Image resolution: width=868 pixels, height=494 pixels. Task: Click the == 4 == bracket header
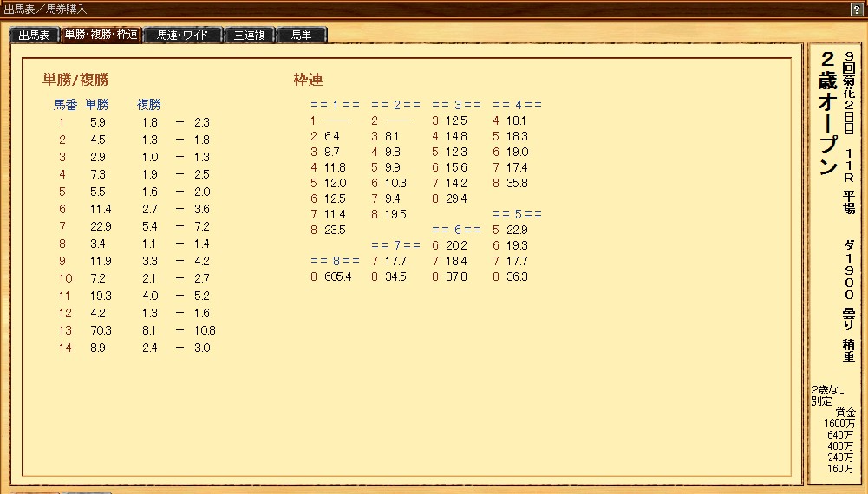[517, 105]
